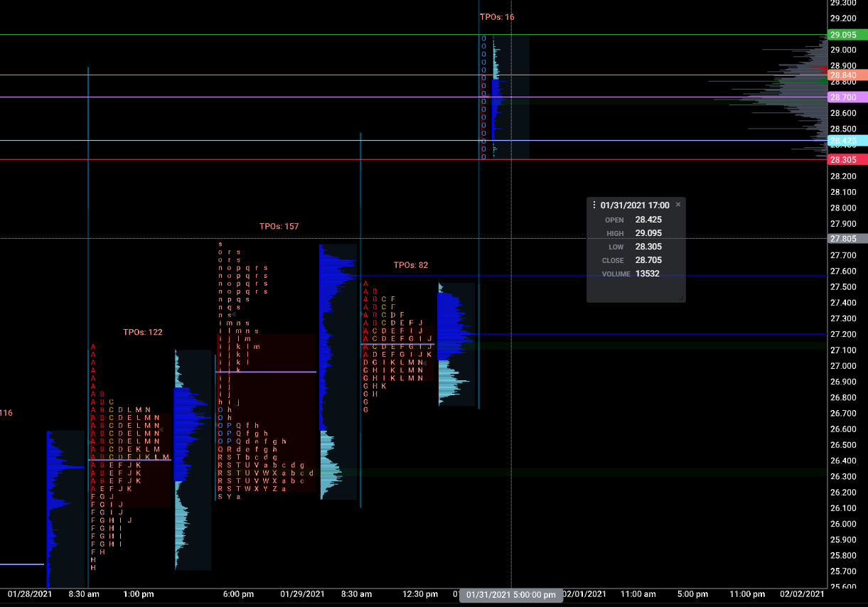Screen dimensions: 868x607
Task: Grab the data box corner resize handle
Action: point(682,299)
